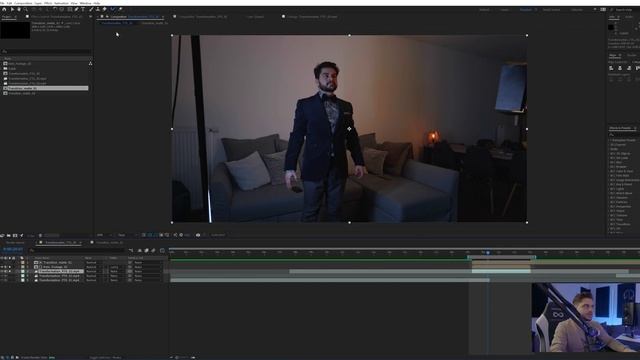The image size is (640, 360).
Task: Select layer 5 Transformation_FTG mp4 in the timeline
Action: tap(59, 280)
